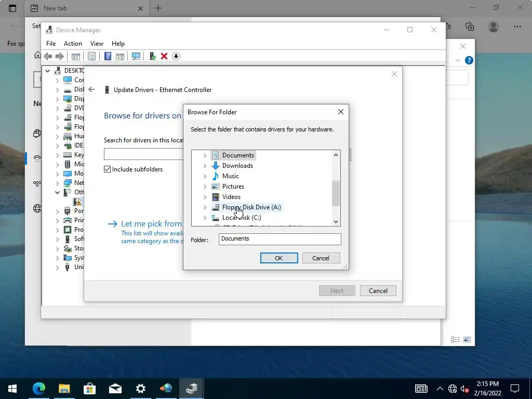Click the Forward arrow in Device Manager toolbar

click(x=59, y=56)
